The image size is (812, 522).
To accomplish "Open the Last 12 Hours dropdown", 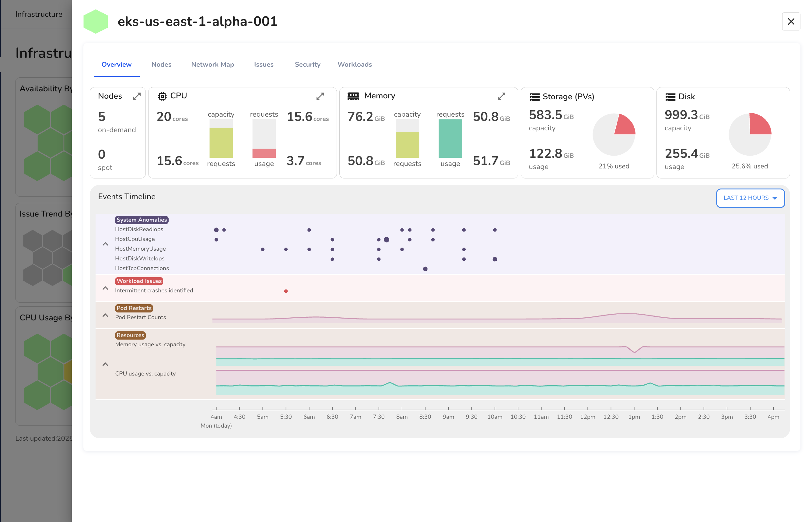I will point(750,198).
